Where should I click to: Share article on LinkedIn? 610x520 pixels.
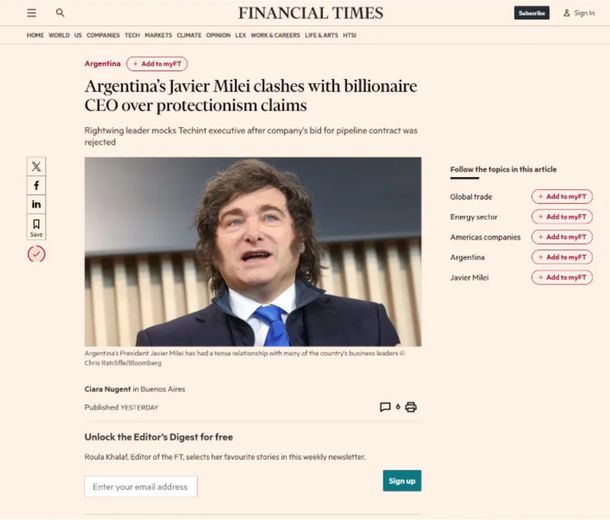37,205
